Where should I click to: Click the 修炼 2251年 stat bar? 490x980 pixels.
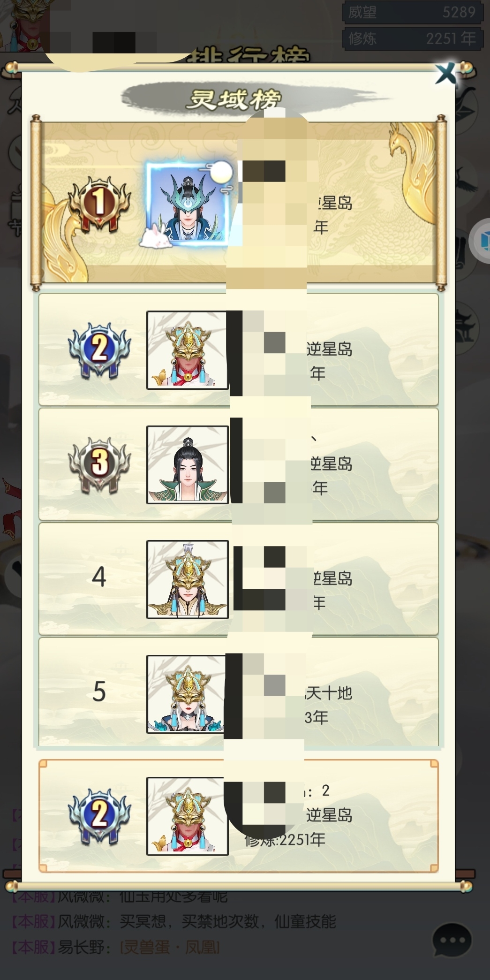[x=411, y=38]
